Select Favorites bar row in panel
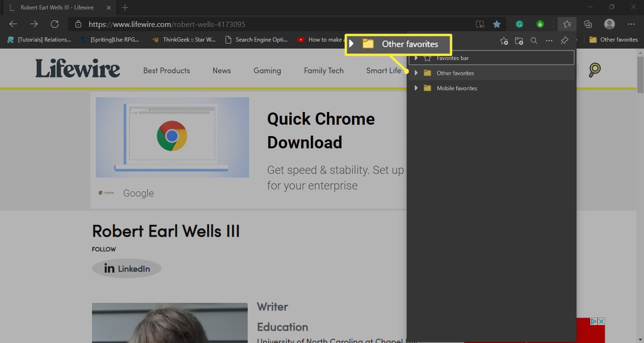Screen dimensions: 644x343 pyautogui.click(x=491, y=58)
